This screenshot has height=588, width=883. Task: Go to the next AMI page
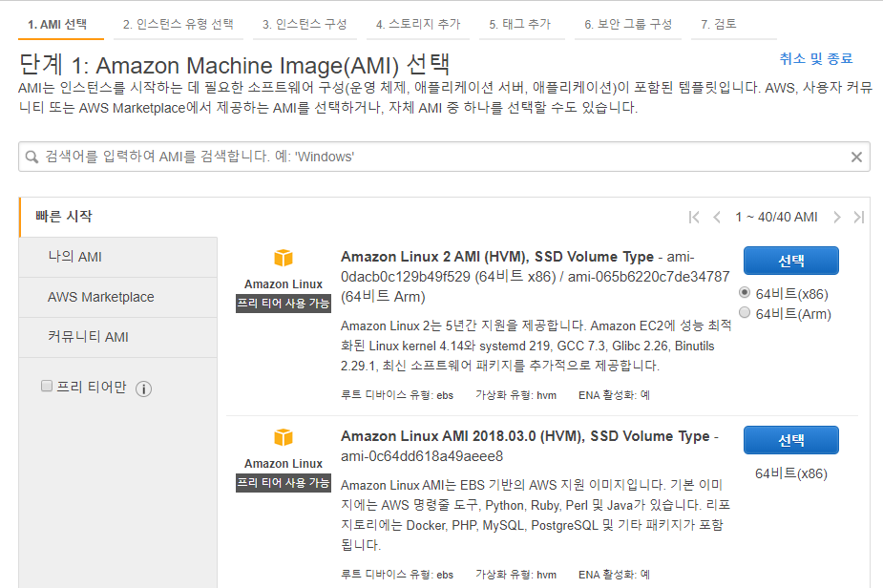837,218
